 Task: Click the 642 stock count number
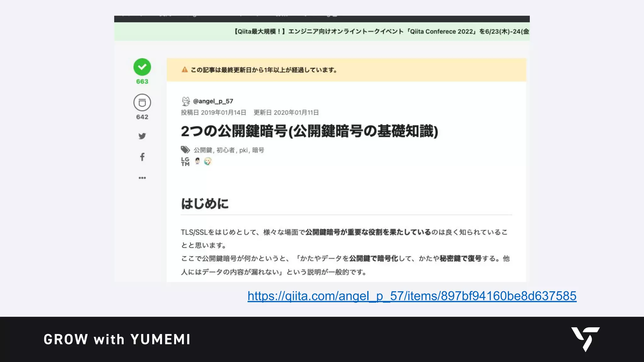tap(142, 117)
